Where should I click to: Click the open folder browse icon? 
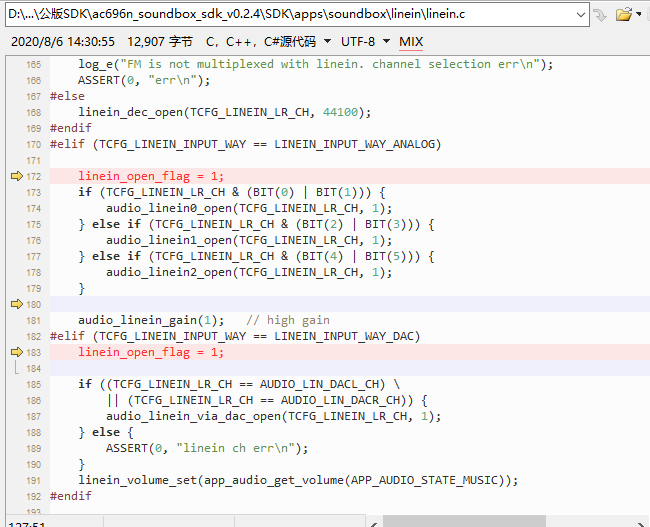[623, 15]
